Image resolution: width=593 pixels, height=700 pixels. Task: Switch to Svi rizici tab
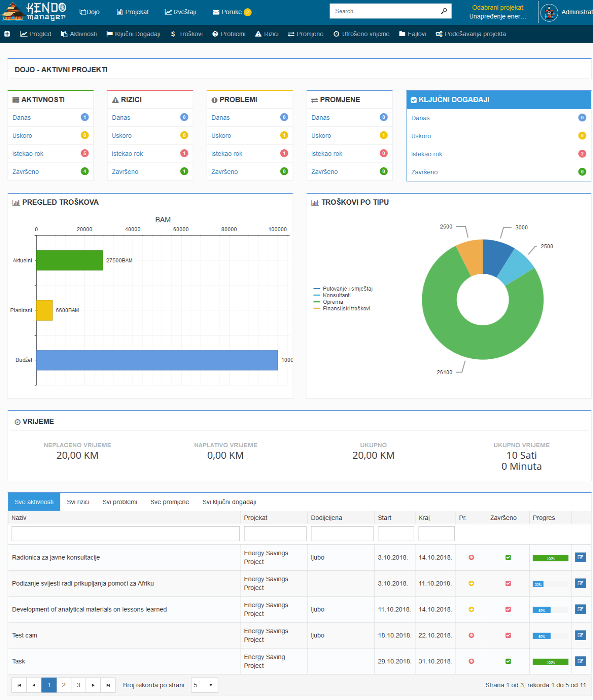click(x=78, y=502)
